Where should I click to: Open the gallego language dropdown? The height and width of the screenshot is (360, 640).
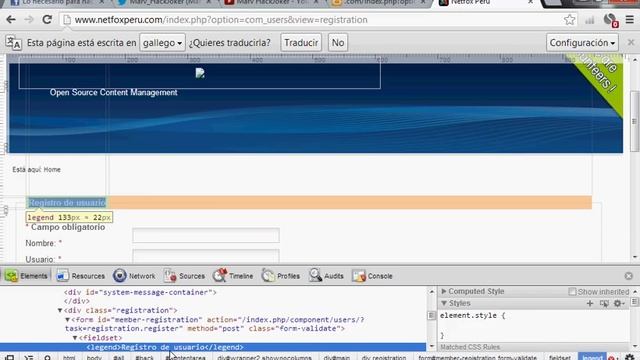162,42
